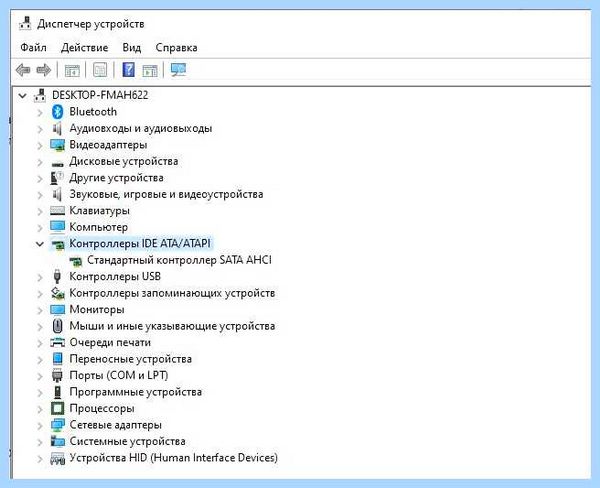Open the Действие menu

tap(85, 47)
